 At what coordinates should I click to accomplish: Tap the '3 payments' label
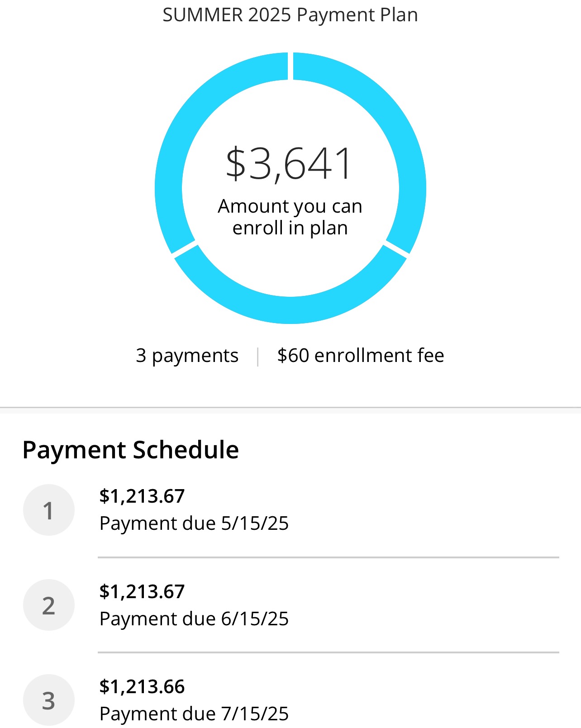(187, 356)
